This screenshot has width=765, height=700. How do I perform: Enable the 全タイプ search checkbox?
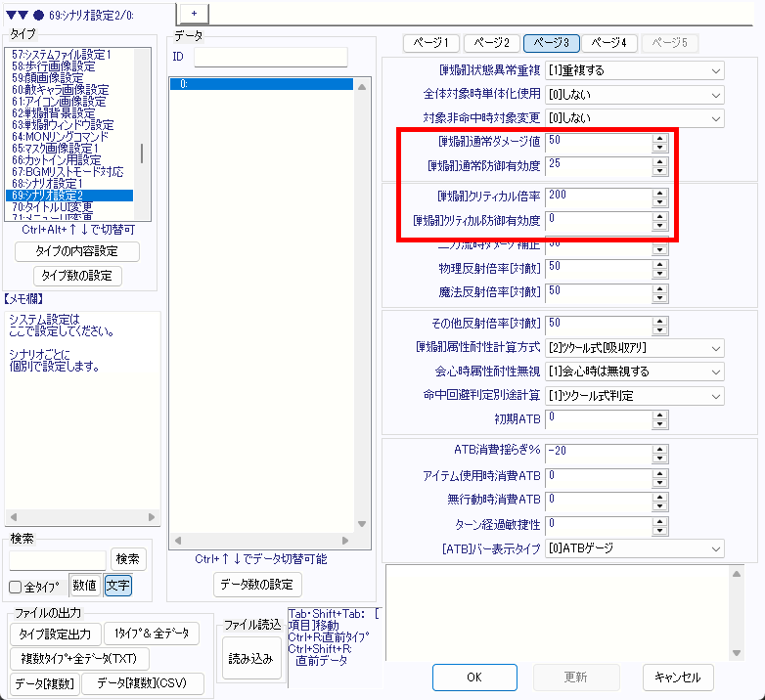(16, 588)
